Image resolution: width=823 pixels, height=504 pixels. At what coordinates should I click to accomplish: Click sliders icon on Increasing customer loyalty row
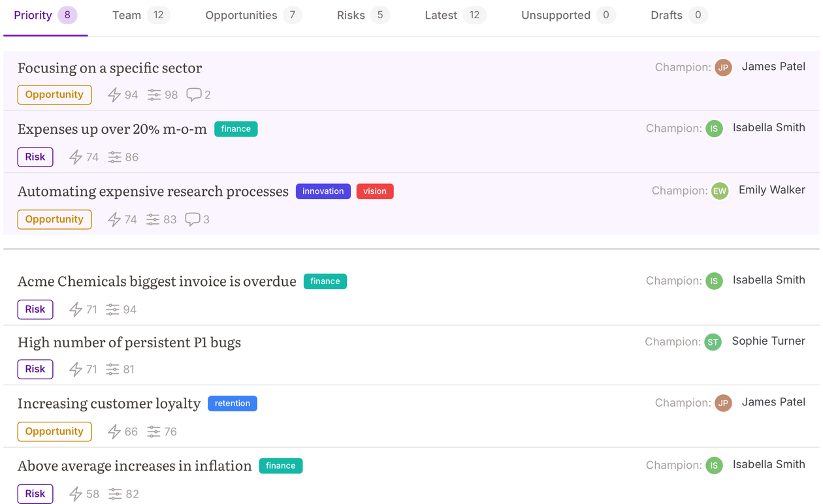(153, 432)
